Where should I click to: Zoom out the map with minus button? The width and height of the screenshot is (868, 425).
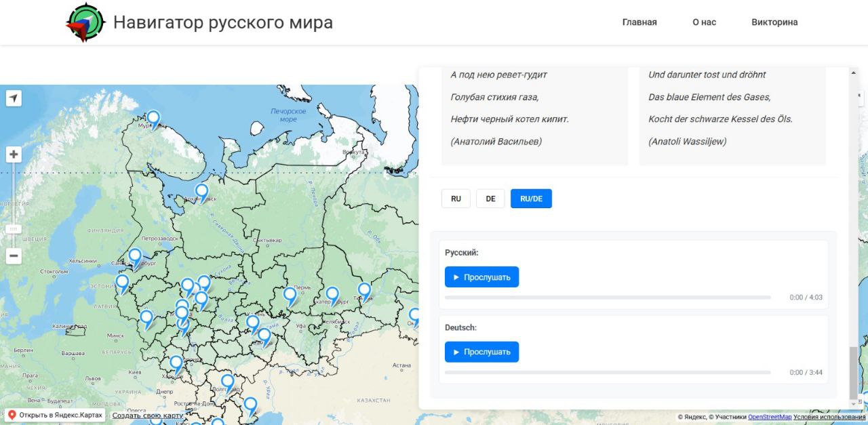(x=14, y=256)
